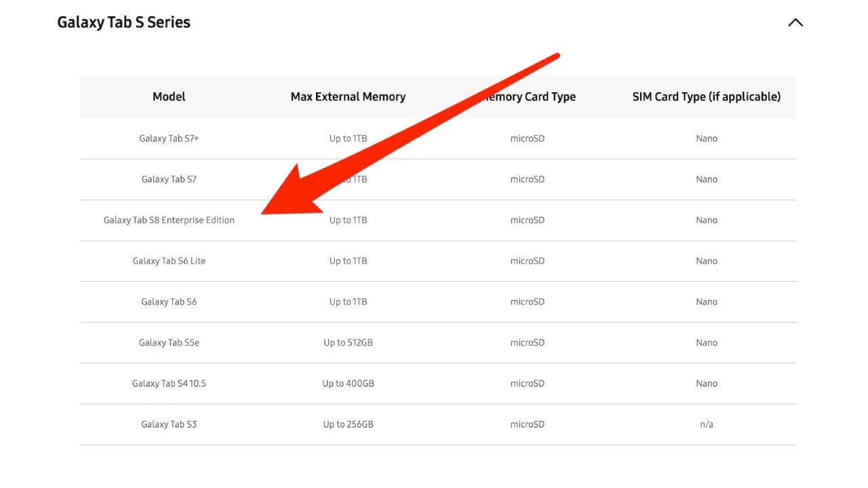Screen dimensions: 868x488
Task: Collapse the Galaxy Tab S Series section
Action: (795, 22)
